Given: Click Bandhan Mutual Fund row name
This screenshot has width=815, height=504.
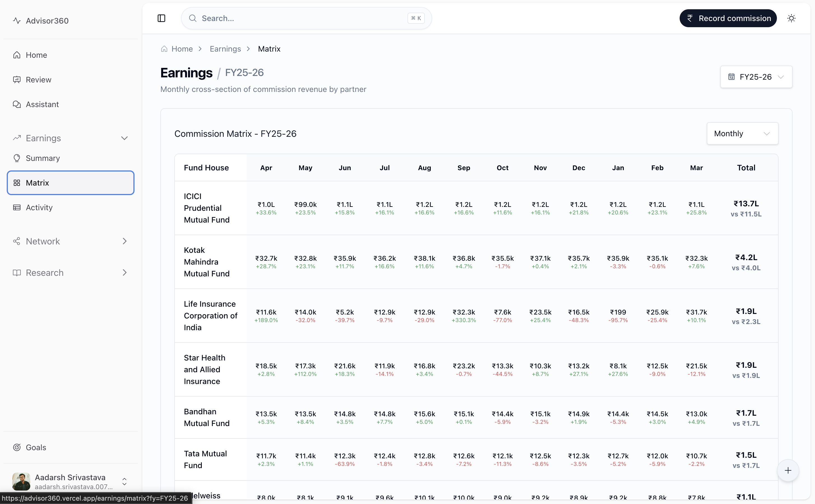Looking at the screenshot, I should pyautogui.click(x=207, y=417).
